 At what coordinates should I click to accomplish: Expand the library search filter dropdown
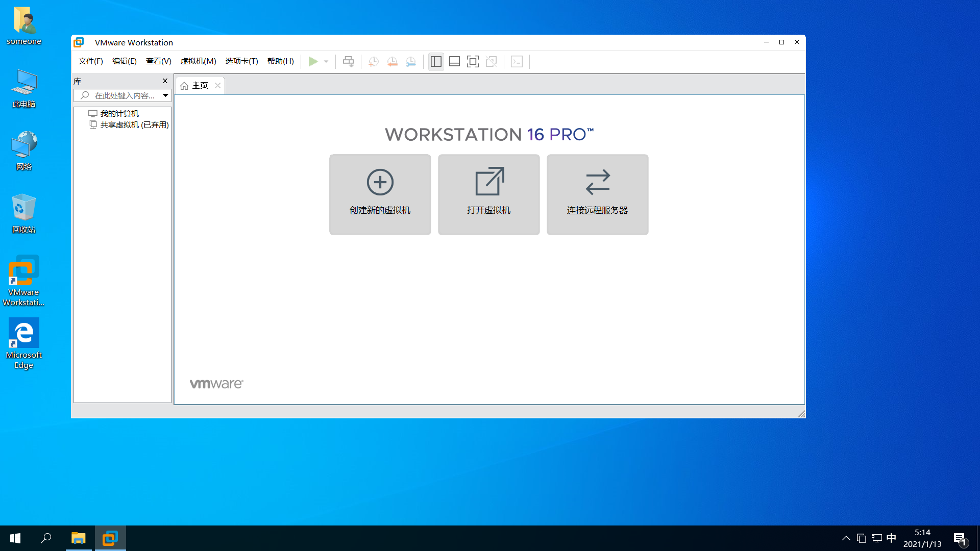165,95
